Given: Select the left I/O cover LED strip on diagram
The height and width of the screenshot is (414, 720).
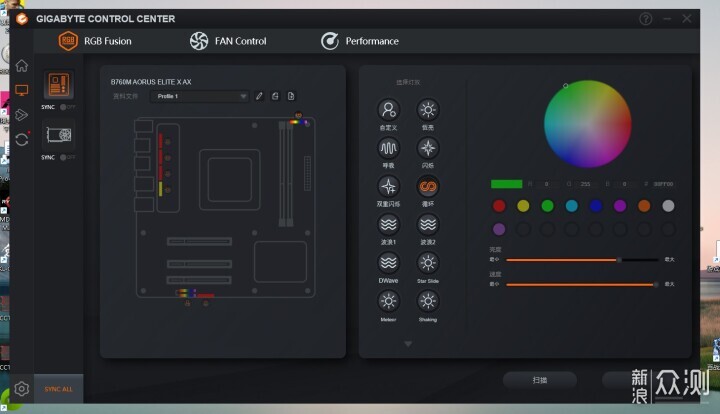Looking at the screenshot, I should 161,164.
